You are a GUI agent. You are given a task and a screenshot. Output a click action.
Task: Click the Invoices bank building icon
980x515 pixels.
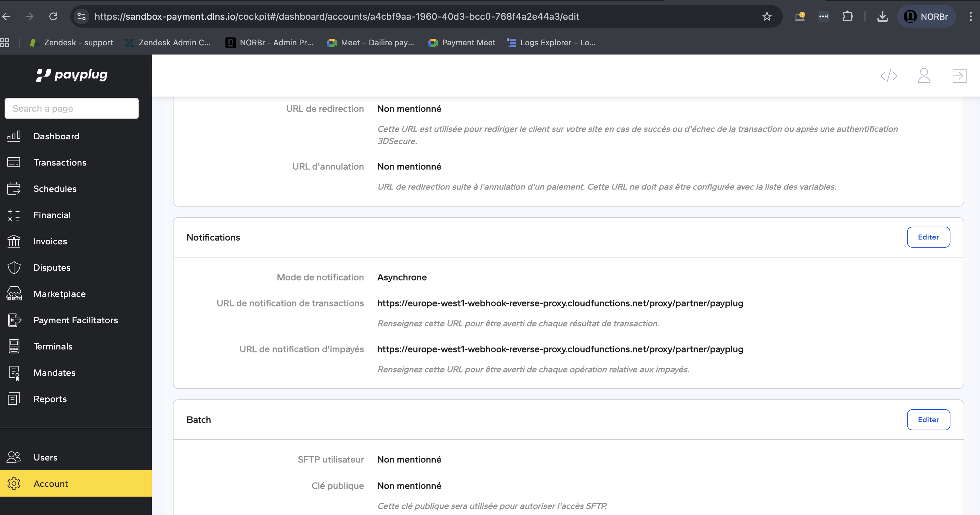[14, 241]
